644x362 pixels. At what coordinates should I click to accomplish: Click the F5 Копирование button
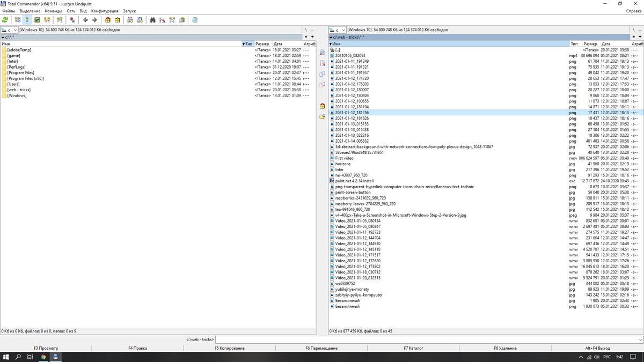(x=229, y=348)
